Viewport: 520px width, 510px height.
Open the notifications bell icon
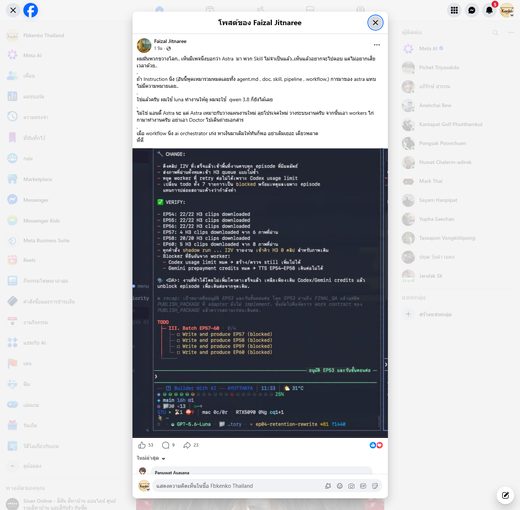(489, 10)
